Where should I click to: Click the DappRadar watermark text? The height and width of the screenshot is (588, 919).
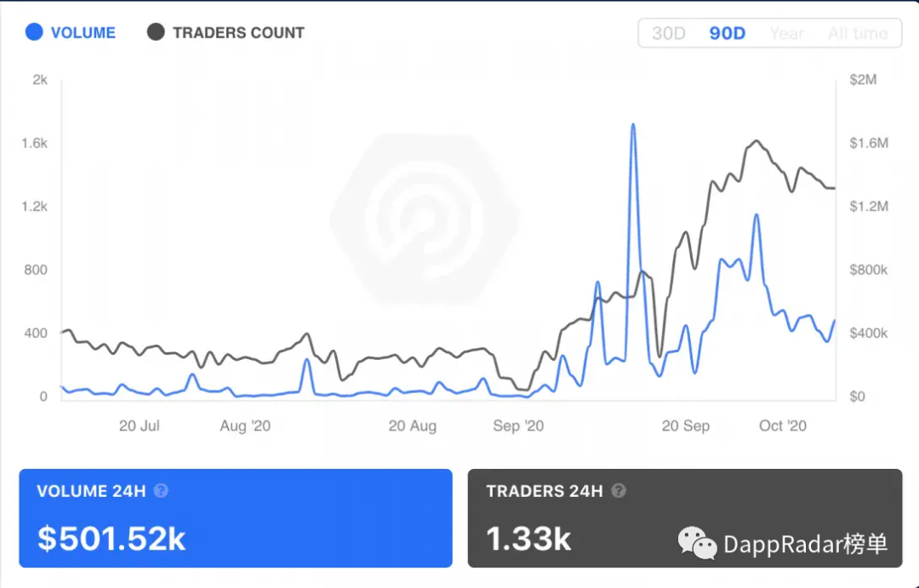pos(805,544)
